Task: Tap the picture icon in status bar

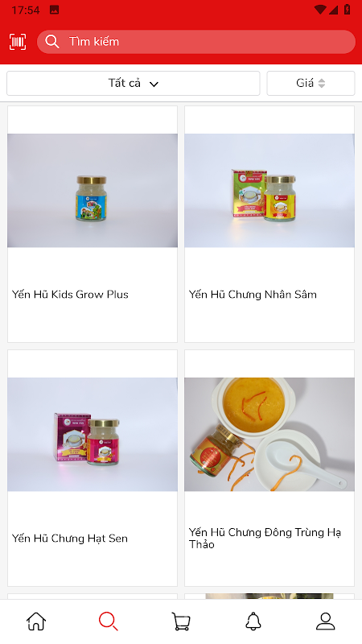Action: click(54, 10)
